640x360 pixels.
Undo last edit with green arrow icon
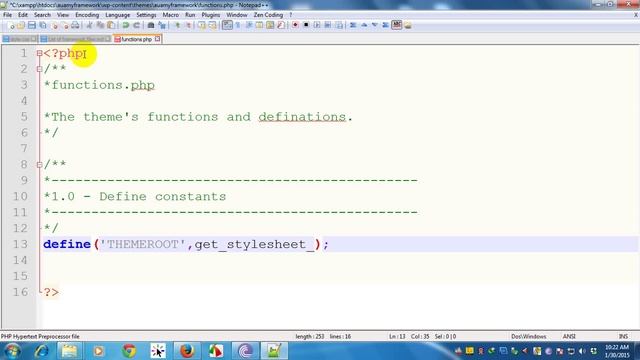tap(126, 25)
